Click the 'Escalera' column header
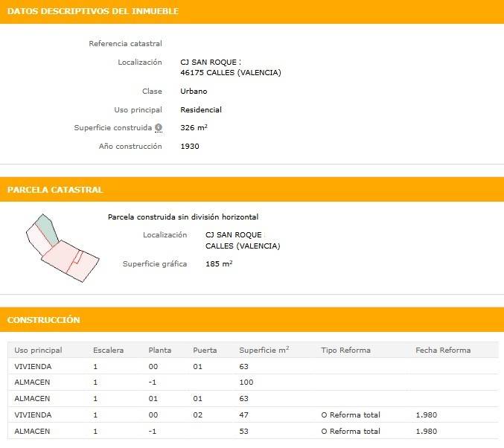This screenshot has height=448, width=504. (x=109, y=351)
